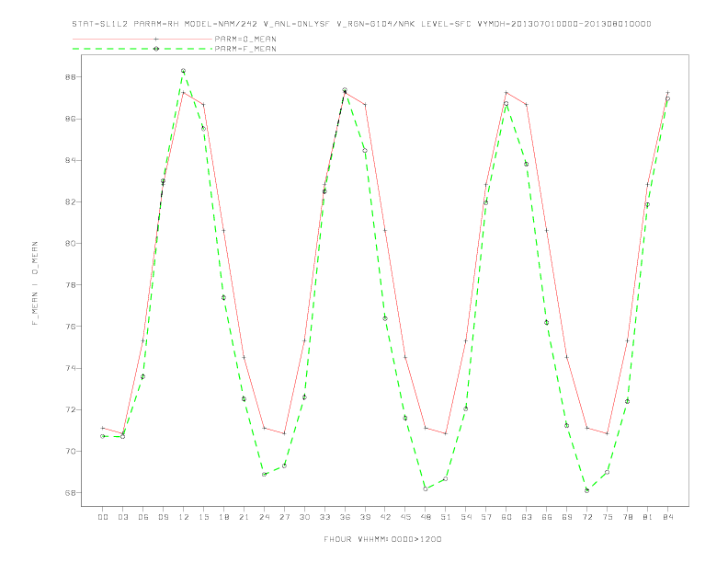Viewport: 728px width, 563px height.
Task: Click the x-axis tick label 84
Action: click(668, 517)
